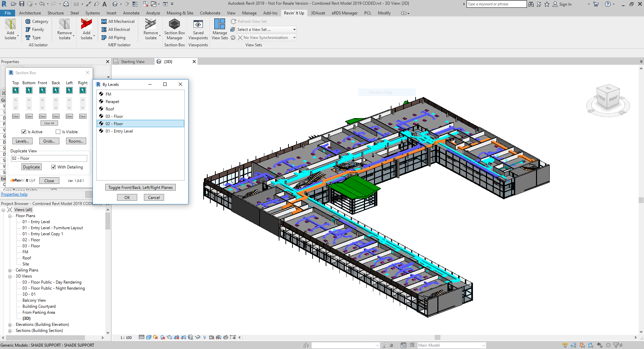Expand Sections (Building Section) node
This screenshot has height=349, width=644.
pos(10,331)
